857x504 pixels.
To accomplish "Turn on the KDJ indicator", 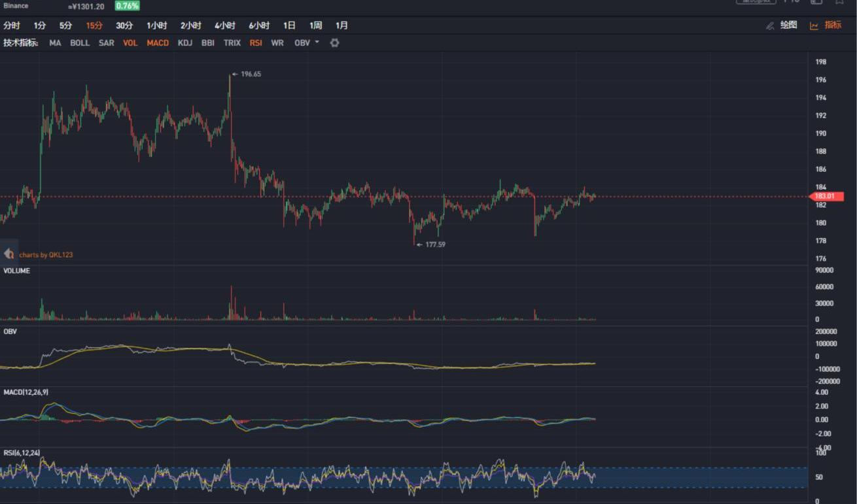I will [x=185, y=43].
